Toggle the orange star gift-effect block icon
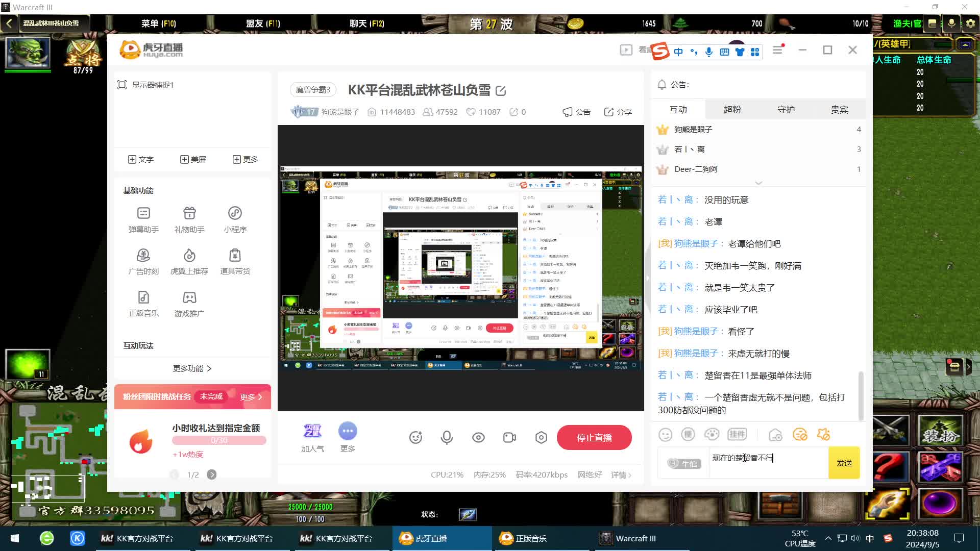The height and width of the screenshot is (551, 980). click(x=824, y=435)
